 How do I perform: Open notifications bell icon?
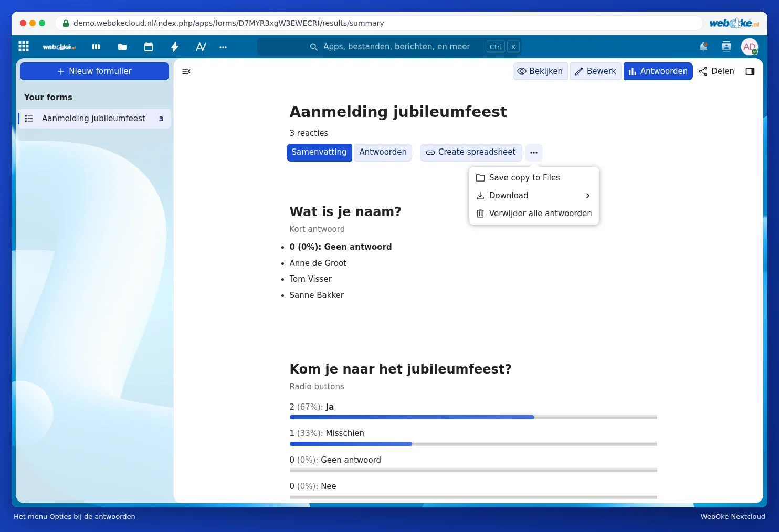coord(703,47)
